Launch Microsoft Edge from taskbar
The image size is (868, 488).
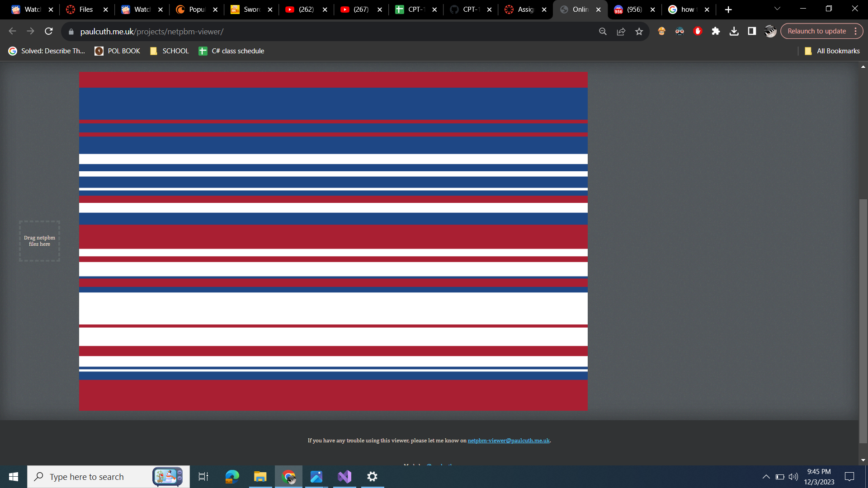tap(232, 477)
